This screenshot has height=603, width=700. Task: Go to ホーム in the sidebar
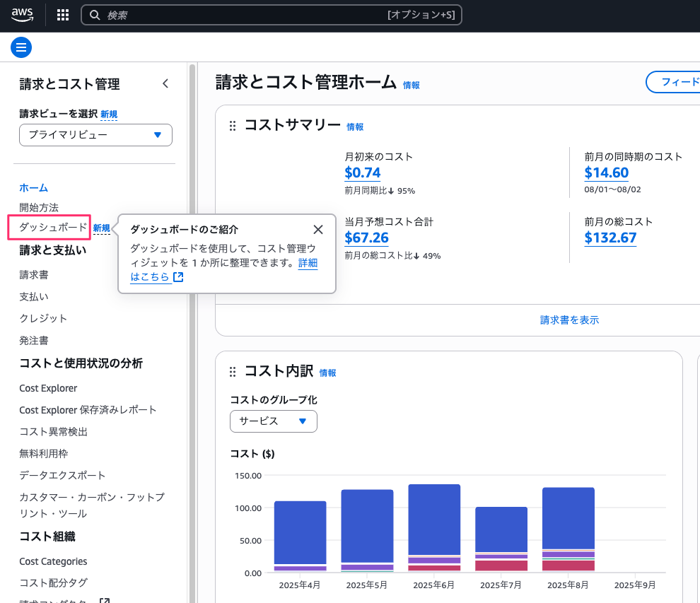coord(33,188)
